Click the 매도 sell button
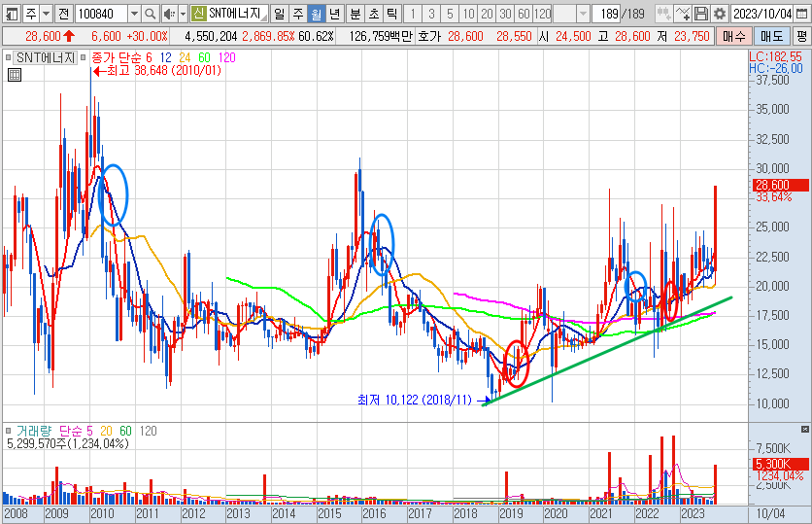Viewport: 812px width, 524px height. coord(771,36)
